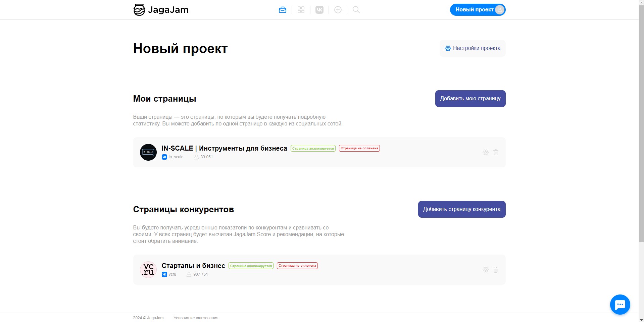This screenshot has height=322, width=644.
Task: Click the Страницы конкурентов section heading
Action: (x=184, y=209)
